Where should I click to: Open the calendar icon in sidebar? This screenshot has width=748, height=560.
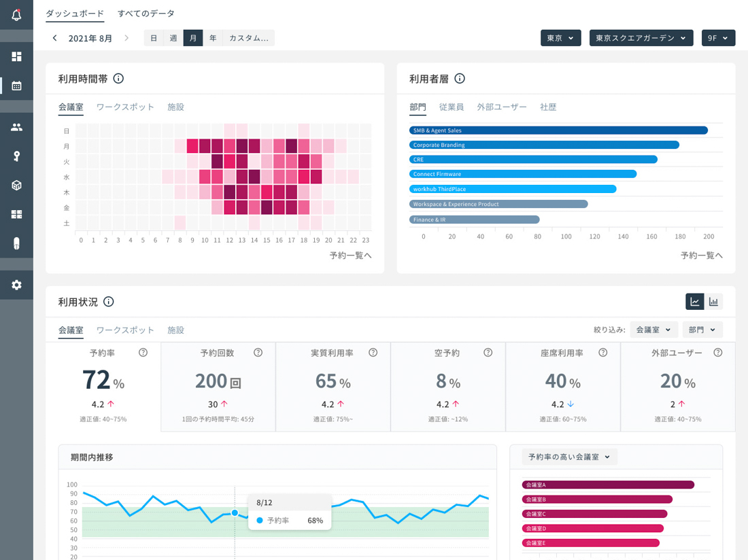click(x=16, y=86)
